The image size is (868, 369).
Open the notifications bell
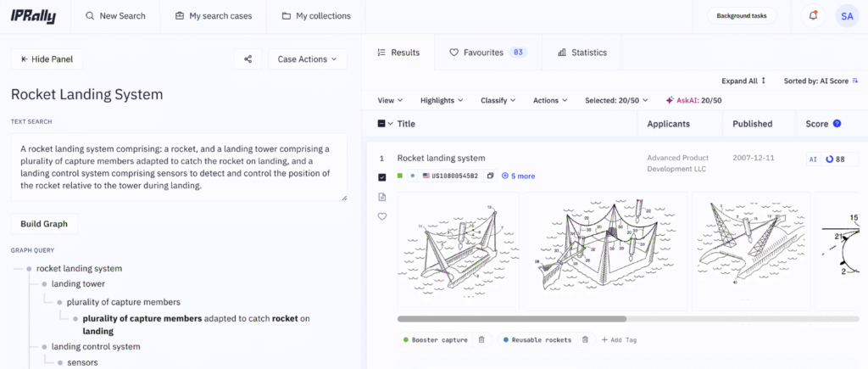814,16
